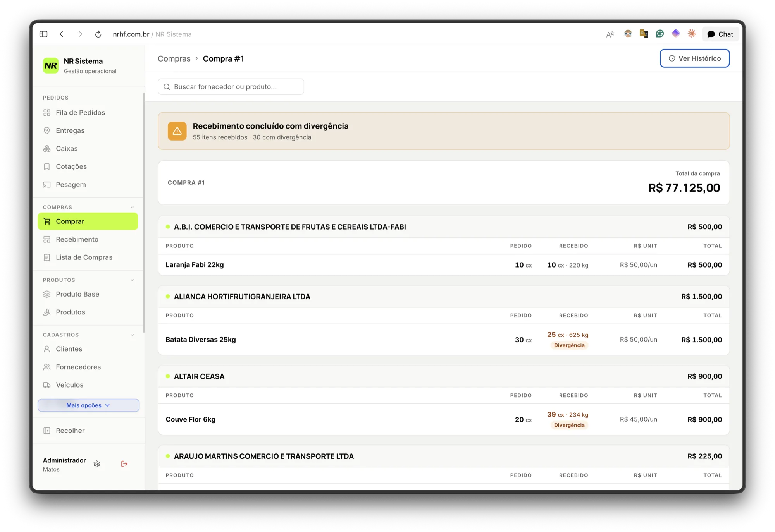
Task: Open the translate page icon in toolbar
Action: point(610,34)
